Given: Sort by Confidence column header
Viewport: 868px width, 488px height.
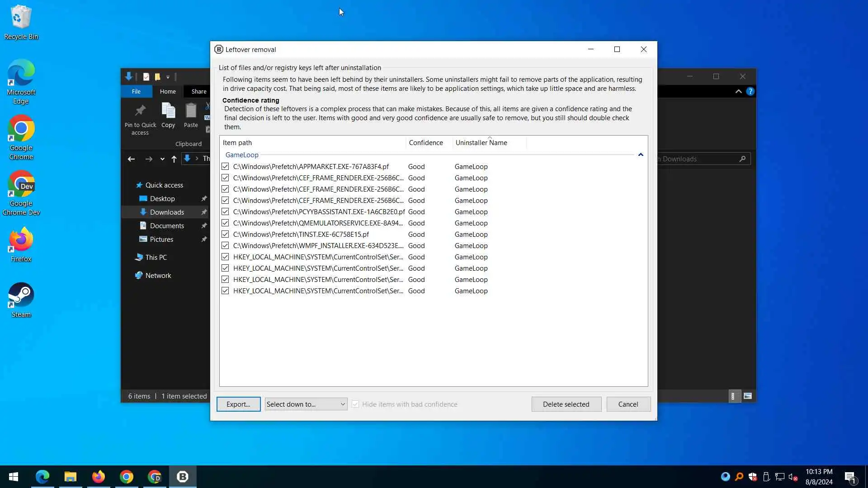Looking at the screenshot, I should 426,143.
